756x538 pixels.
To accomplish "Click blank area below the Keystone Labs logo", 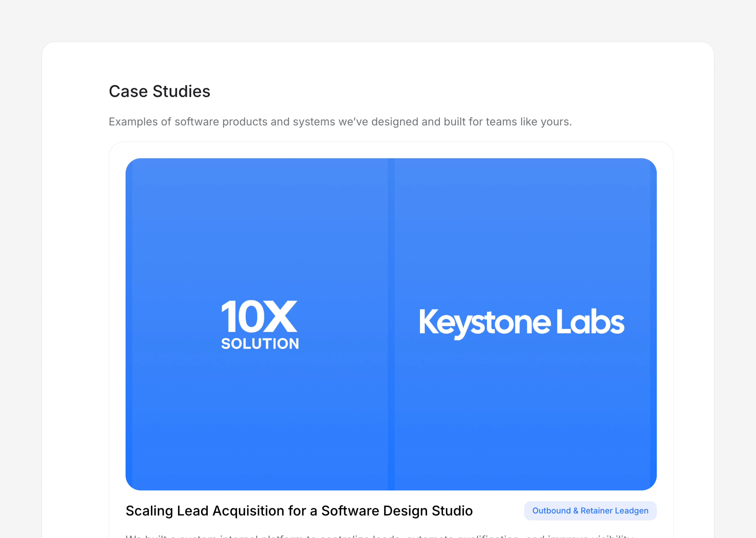I will (x=522, y=414).
